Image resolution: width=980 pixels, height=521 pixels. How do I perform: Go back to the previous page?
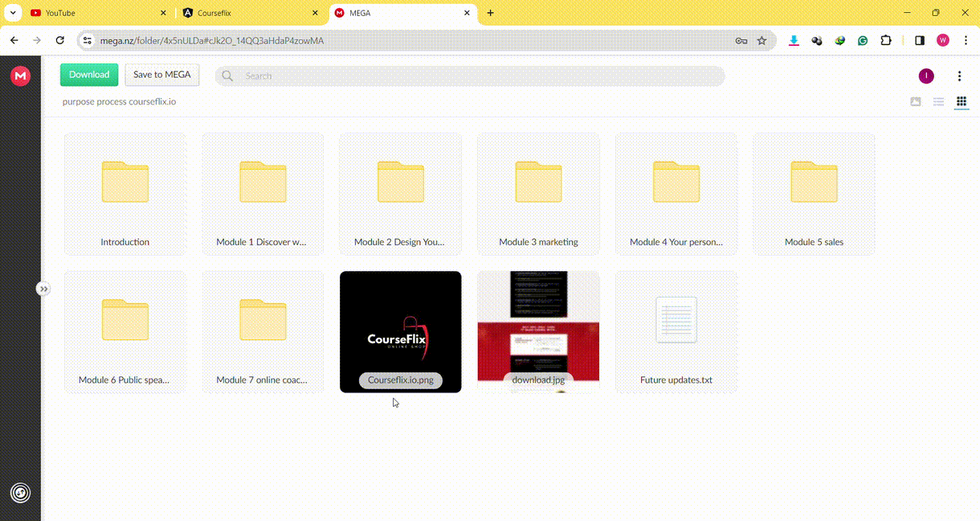[14, 40]
